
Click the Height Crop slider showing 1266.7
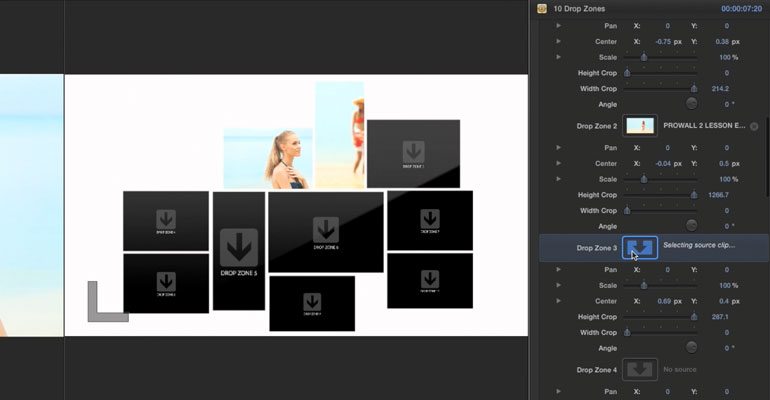660,195
